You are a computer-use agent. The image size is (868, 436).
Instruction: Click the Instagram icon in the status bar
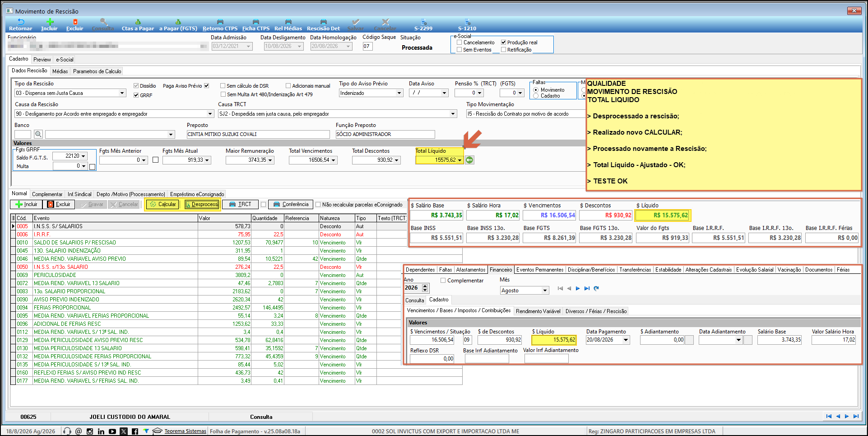tap(90, 431)
